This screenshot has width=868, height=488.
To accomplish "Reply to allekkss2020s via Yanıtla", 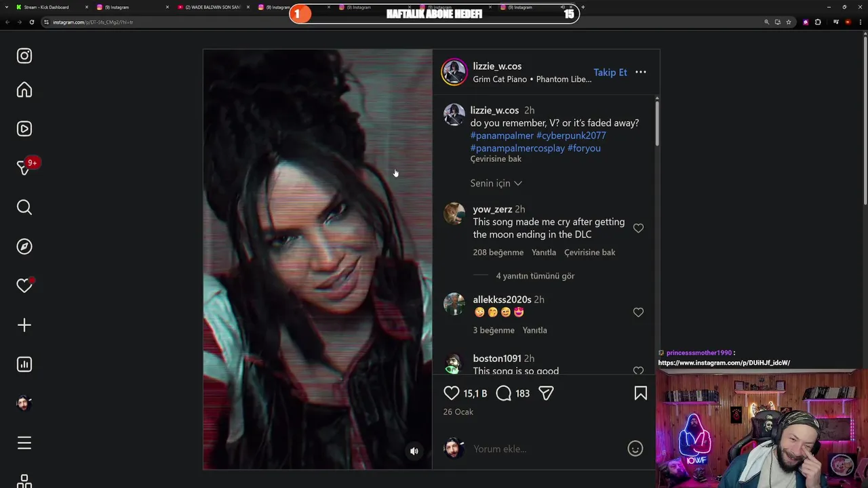I will 535,330.
